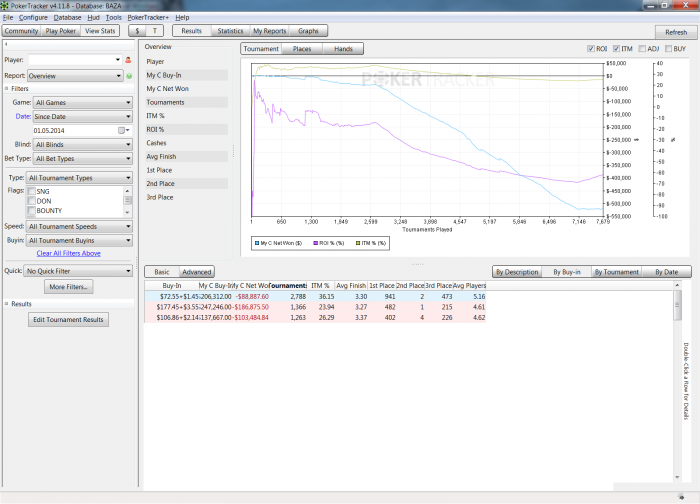Click the dollar sign cash games button
The image size is (700, 504).
(137, 31)
